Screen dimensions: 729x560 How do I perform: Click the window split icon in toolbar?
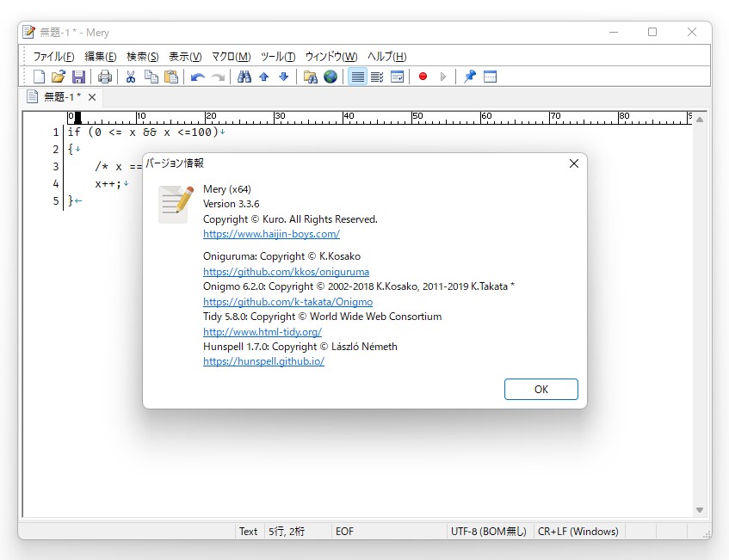[x=490, y=77]
